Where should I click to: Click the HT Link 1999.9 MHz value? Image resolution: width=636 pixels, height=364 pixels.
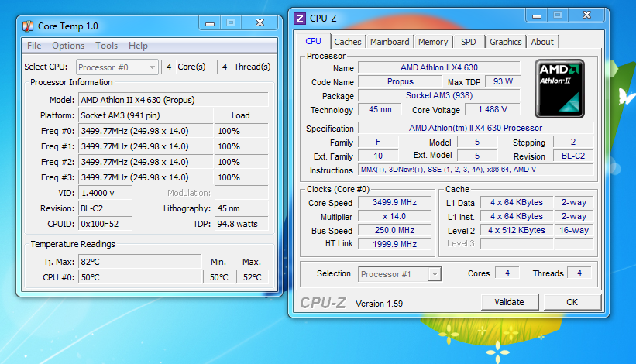(x=394, y=244)
